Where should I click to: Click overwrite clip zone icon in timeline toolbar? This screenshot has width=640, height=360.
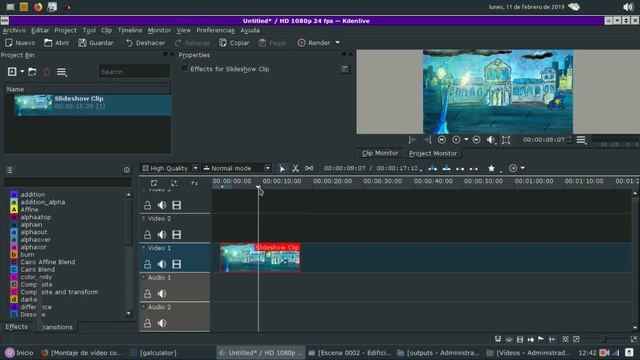click(447, 168)
